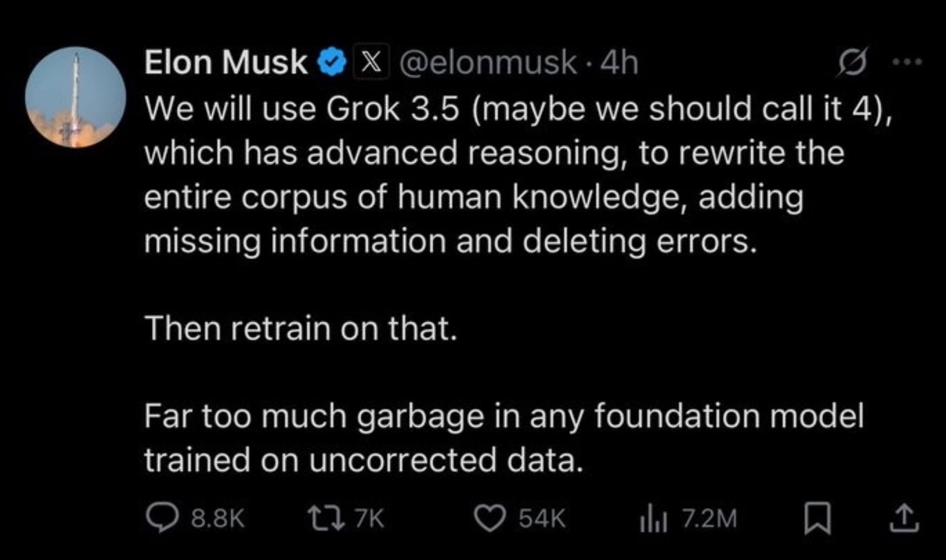Bookmark this post
The height and width of the screenshot is (560, 946).
(817, 519)
